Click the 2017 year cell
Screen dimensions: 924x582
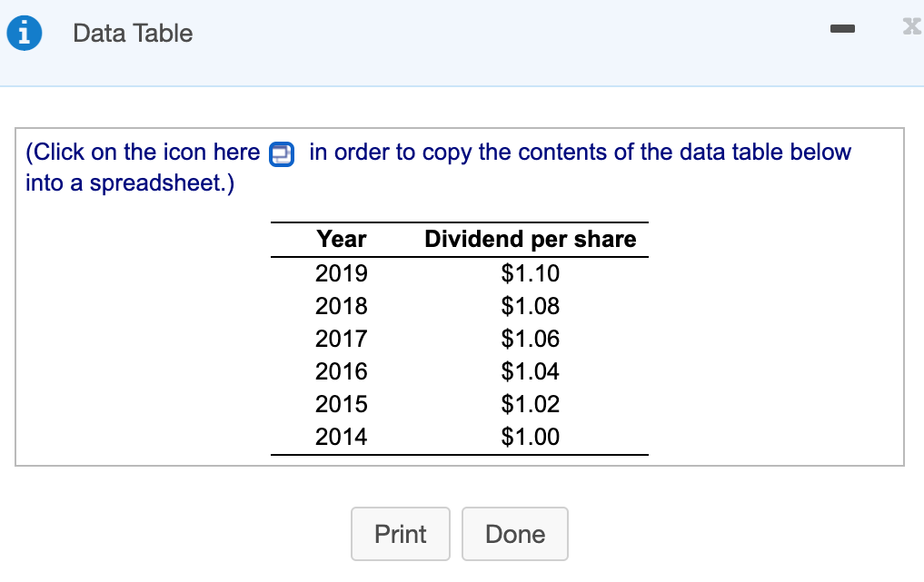coord(342,339)
